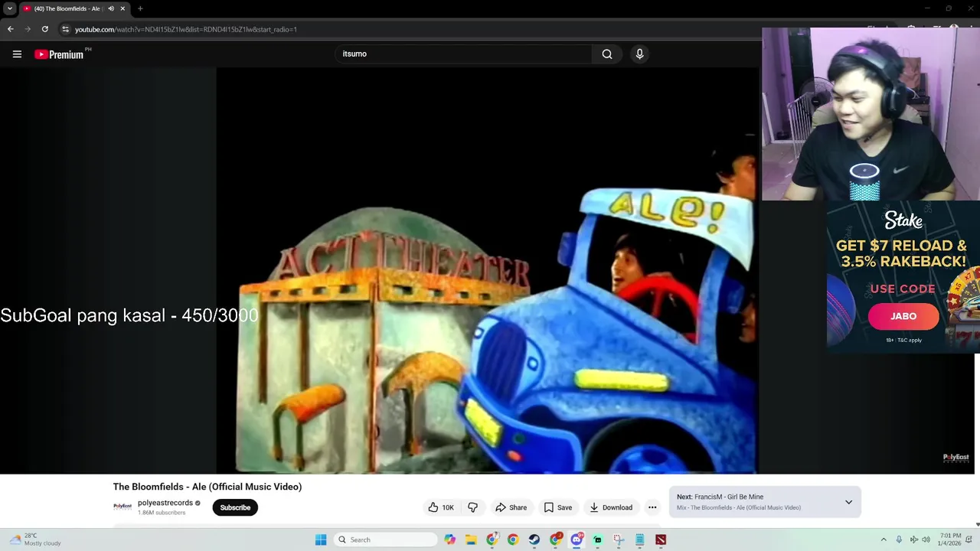Switch to The Bloomfields - Ale tab
Image resolution: width=980 pixels, height=551 pixels.
pyautogui.click(x=69, y=8)
